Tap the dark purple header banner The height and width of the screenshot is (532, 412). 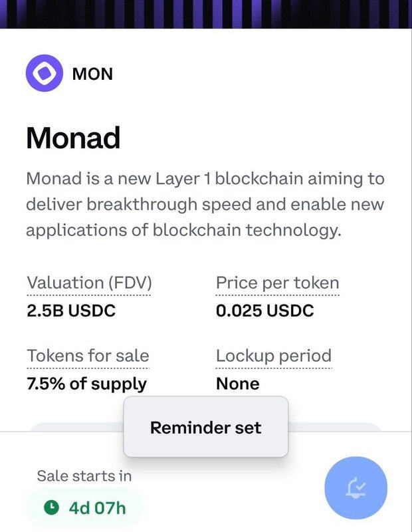tap(206, 13)
